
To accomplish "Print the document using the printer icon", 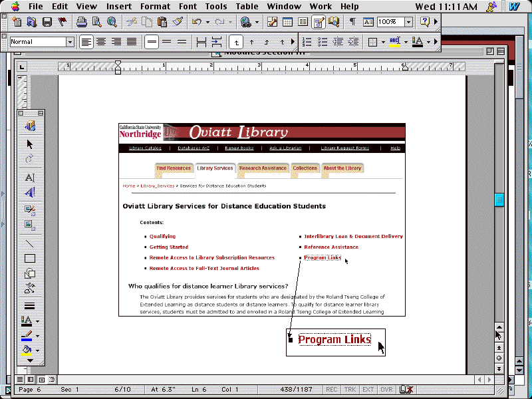I will (82, 22).
